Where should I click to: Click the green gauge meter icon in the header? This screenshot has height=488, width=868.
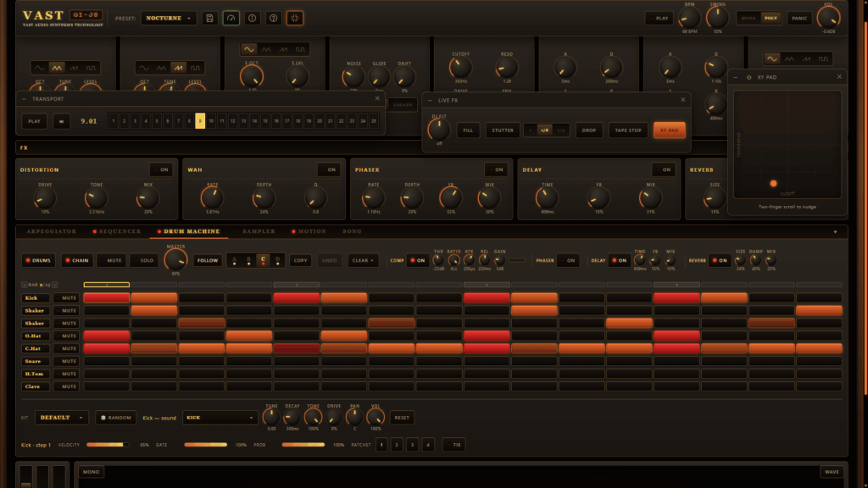tap(231, 19)
